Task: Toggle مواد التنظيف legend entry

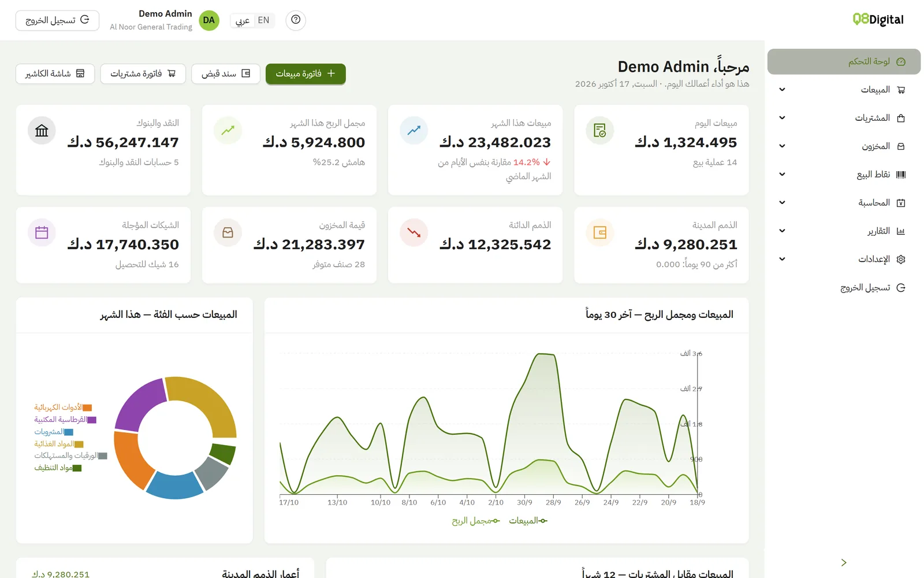Action: tap(58, 468)
